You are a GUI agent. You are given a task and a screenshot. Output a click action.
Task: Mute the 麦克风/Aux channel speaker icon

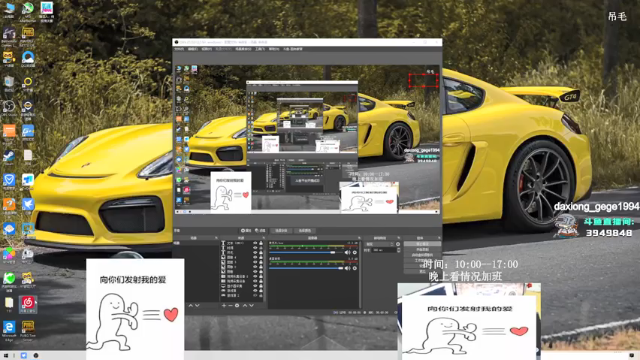347,252
